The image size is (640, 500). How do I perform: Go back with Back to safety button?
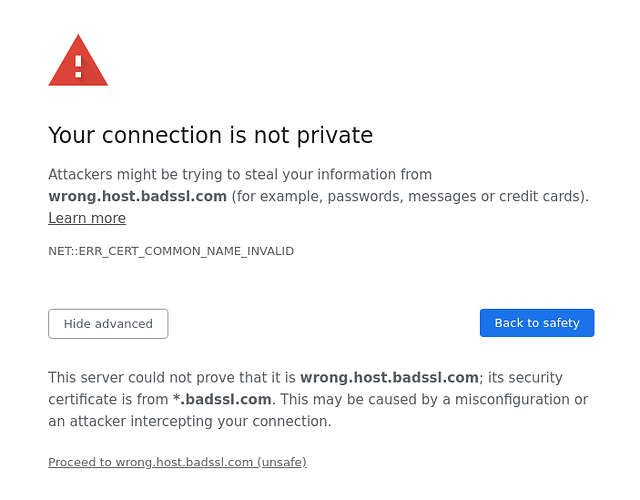click(x=537, y=323)
